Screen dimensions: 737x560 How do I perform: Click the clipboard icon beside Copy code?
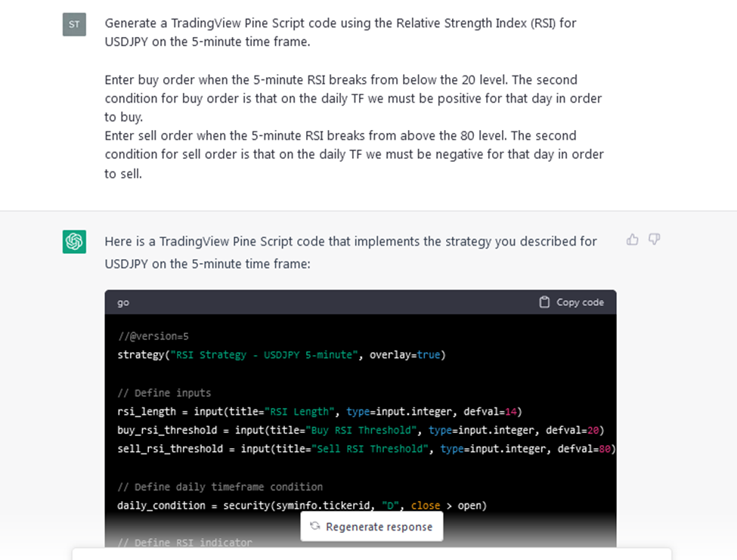544,302
